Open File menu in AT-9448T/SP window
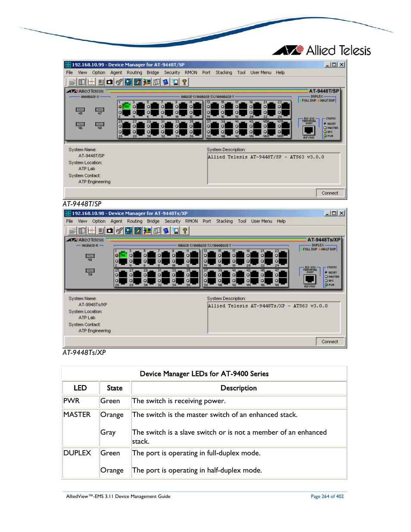The height and width of the screenshot is (532, 411). click(69, 72)
